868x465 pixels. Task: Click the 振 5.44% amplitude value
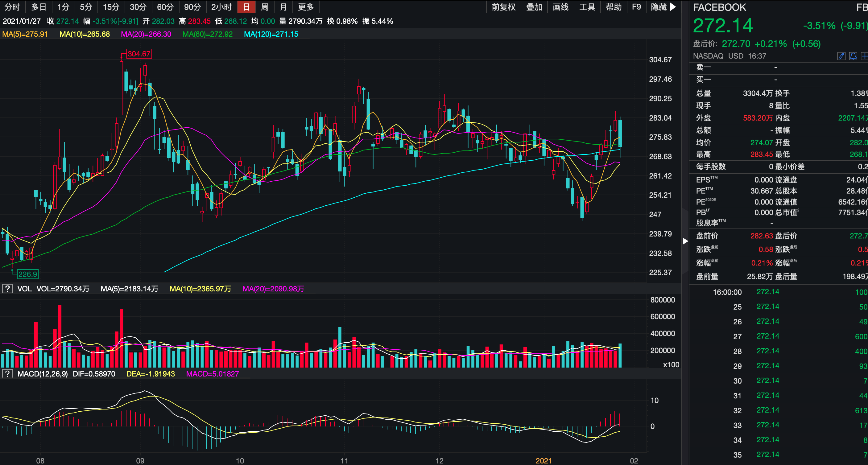(378, 21)
